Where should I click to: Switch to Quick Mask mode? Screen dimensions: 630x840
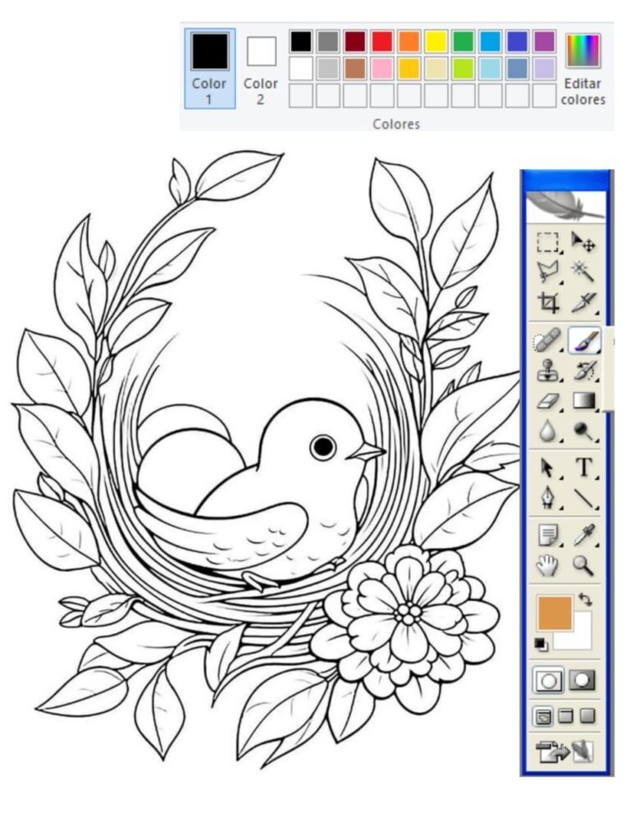[x=582, y=680]
